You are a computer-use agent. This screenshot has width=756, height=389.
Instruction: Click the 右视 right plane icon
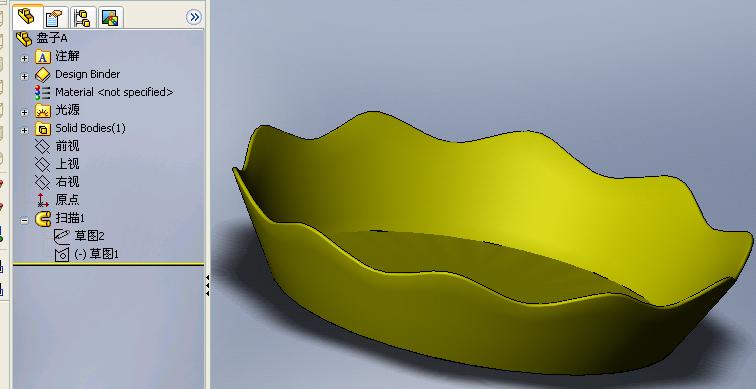coord(43,182)
